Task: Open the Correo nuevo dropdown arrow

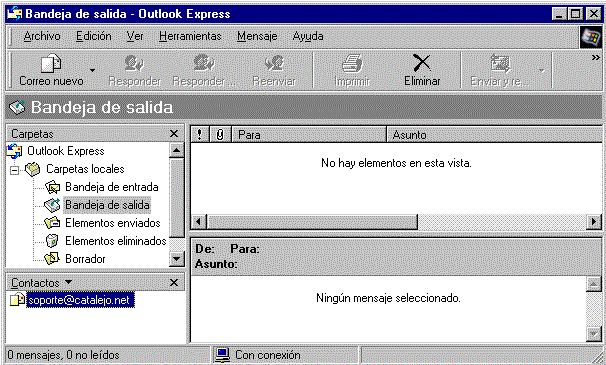Action: point(92,70)
